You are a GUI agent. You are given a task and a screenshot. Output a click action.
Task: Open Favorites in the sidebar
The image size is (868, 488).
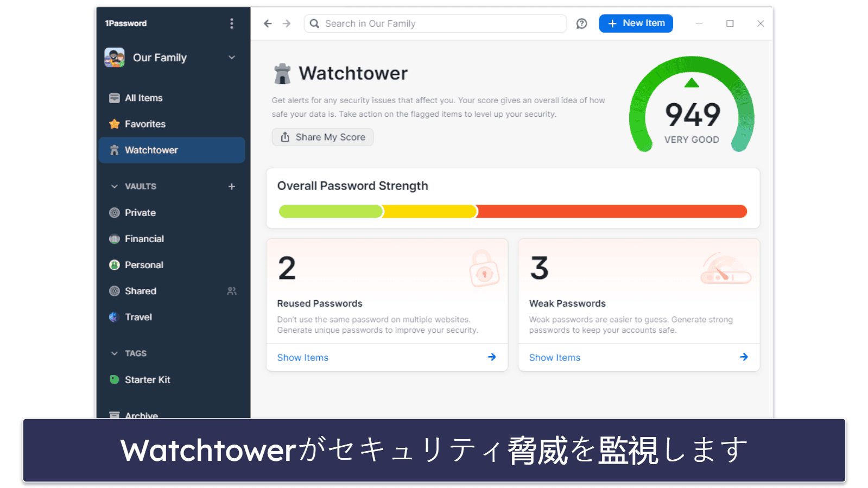click(172, 124)
